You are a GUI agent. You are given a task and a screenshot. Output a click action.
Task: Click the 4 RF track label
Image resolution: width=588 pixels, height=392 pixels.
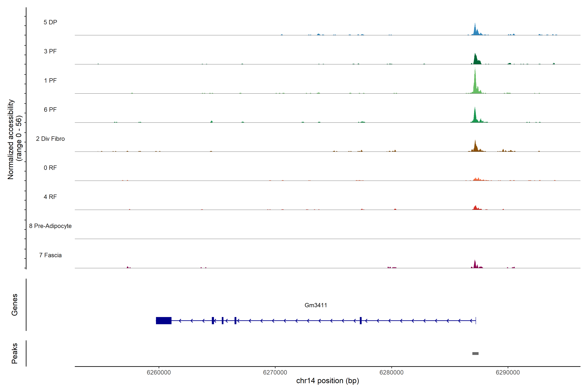(50, 197)
